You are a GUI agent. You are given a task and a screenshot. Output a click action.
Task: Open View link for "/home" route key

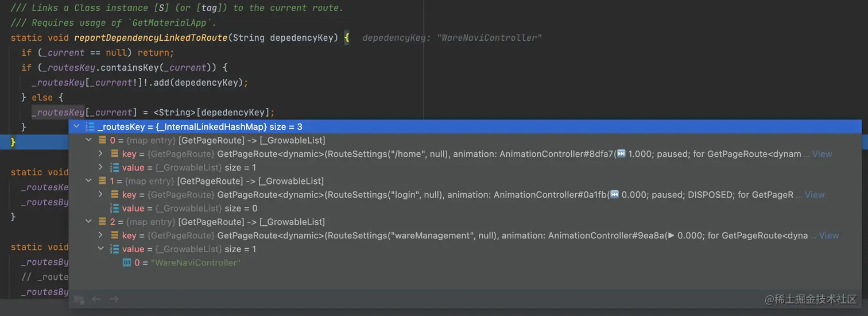pos(822,154)
